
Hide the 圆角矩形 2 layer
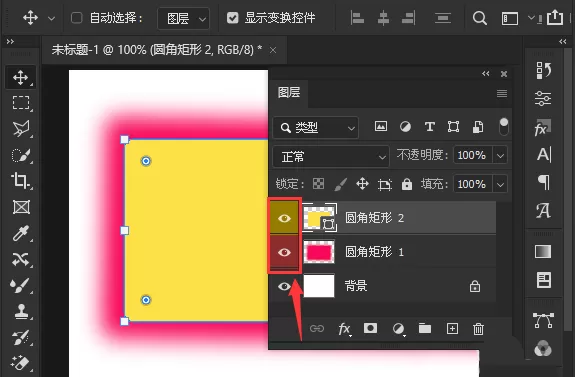tap(284, 219)
